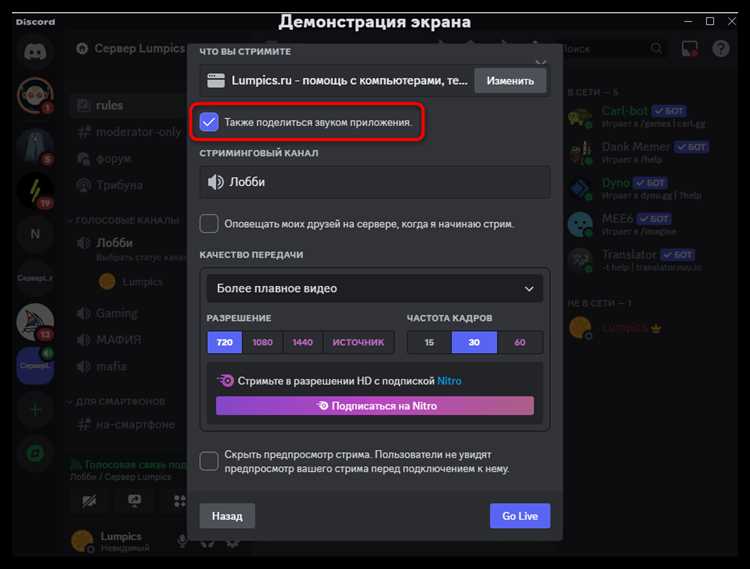
Task: Tick the 'Скрыть предпросмотр стрима' checkbox
Action: coord(209,461)
